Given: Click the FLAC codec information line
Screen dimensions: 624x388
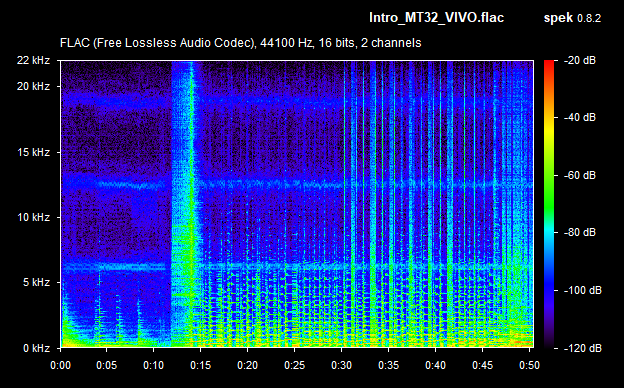Looking at the screenshot, I should tap(240, 43).
